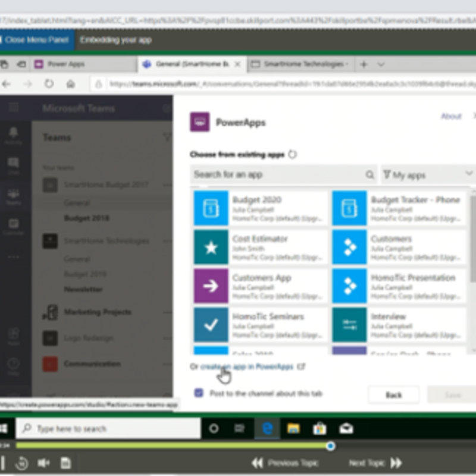Select the HomoTic Seminars checkmark icon

(x=211, y=324)
